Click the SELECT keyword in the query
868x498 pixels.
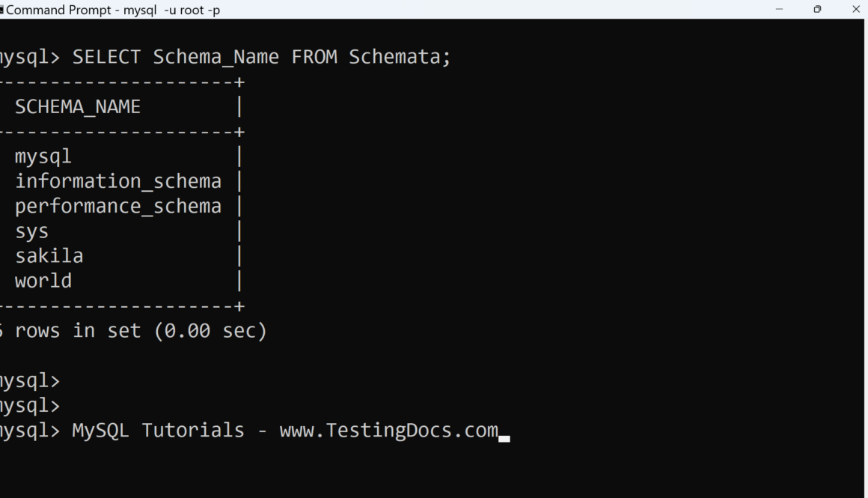[106, 57]
